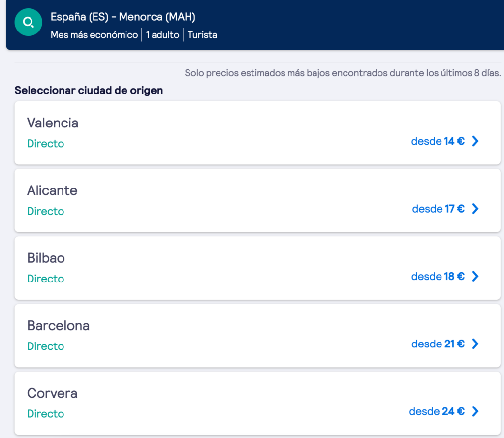This screenshot has width=504, height=438.
Task: Click the 'Turista' cabin class label
Action: [x=202, y=35]
